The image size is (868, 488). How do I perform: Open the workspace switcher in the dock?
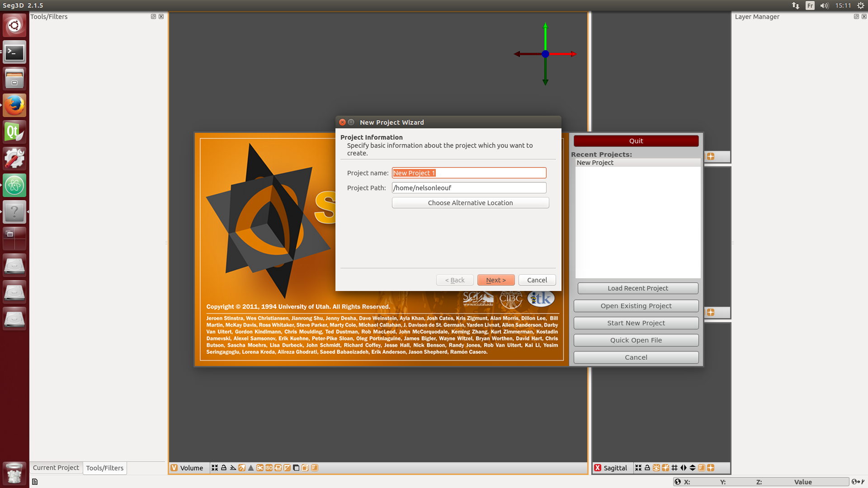click(14, 239)
